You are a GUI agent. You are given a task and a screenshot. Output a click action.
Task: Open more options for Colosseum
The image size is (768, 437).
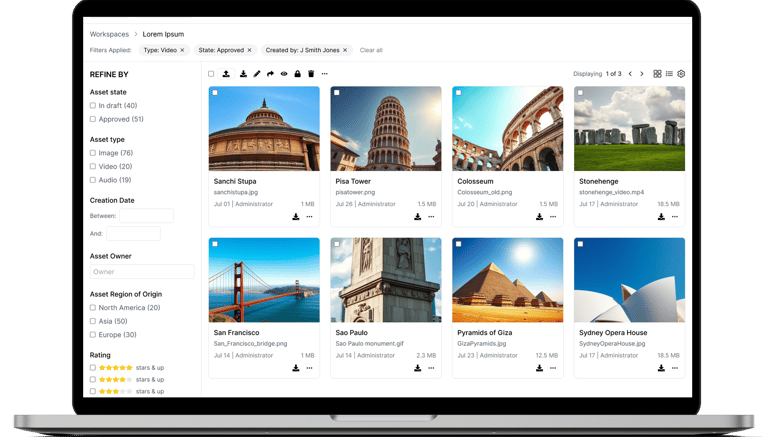point(553,217)
